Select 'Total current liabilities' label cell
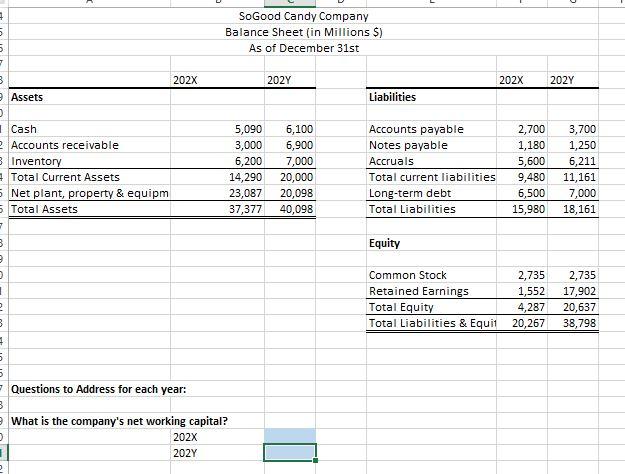 [x=432, y=177]
